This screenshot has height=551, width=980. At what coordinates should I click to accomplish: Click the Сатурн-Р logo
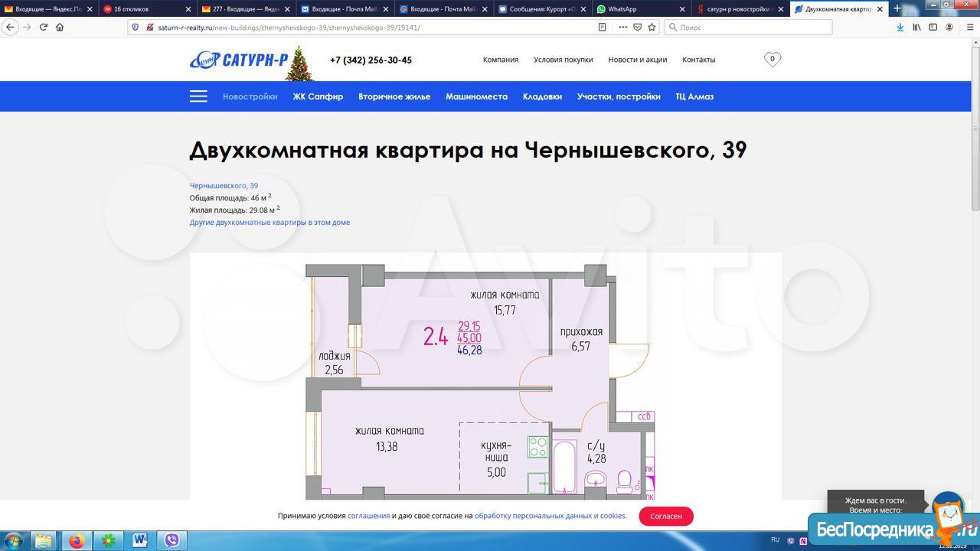(x=240, y=60)
